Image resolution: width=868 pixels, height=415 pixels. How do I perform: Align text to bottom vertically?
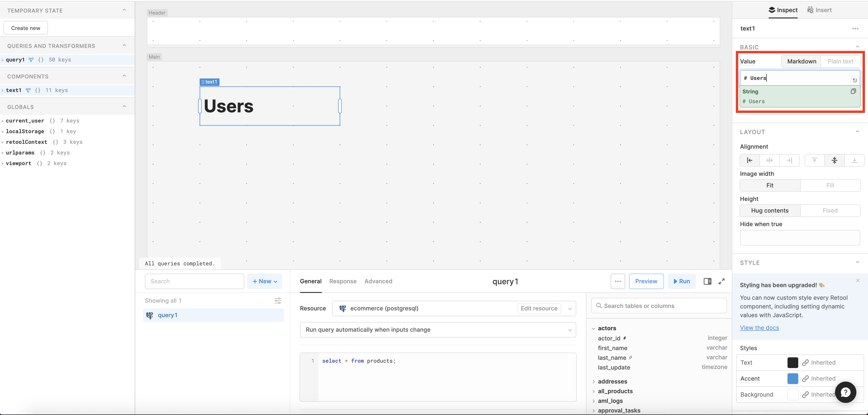[854, 160]
